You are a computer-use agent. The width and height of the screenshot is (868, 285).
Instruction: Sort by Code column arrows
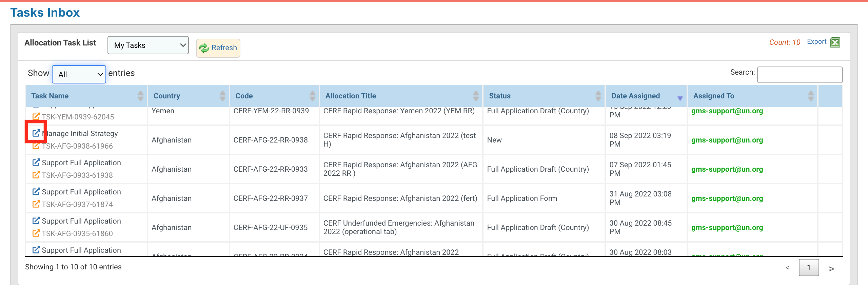coord(312,96)
